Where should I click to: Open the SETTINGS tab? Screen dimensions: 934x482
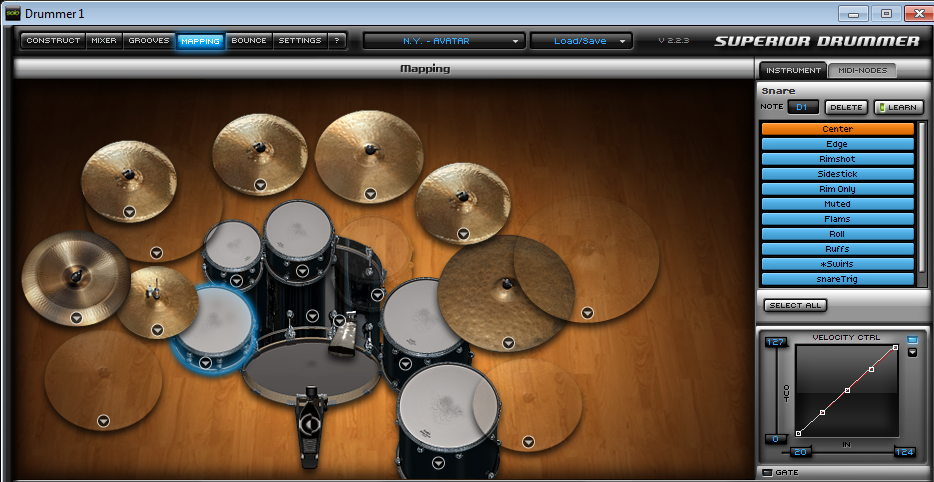[x=300, y=41]
